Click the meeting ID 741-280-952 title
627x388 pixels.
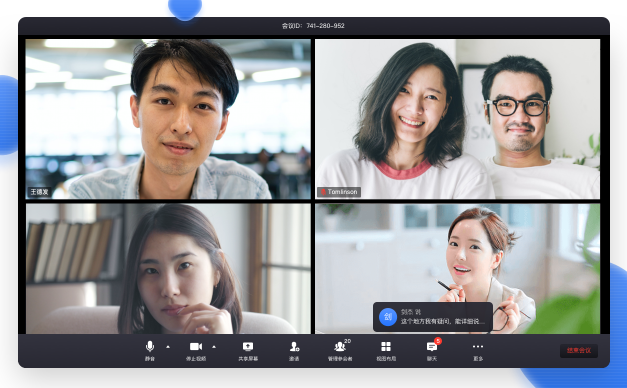[313, 26]
